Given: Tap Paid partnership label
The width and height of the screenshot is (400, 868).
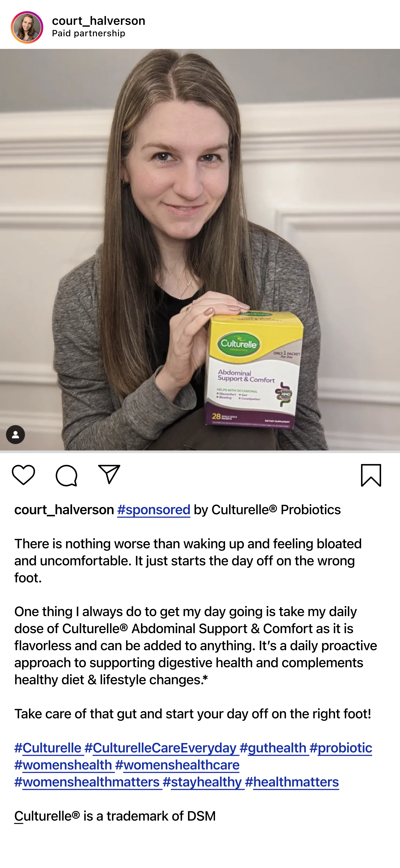Looking at the screenshot, I should pos(89,33).
